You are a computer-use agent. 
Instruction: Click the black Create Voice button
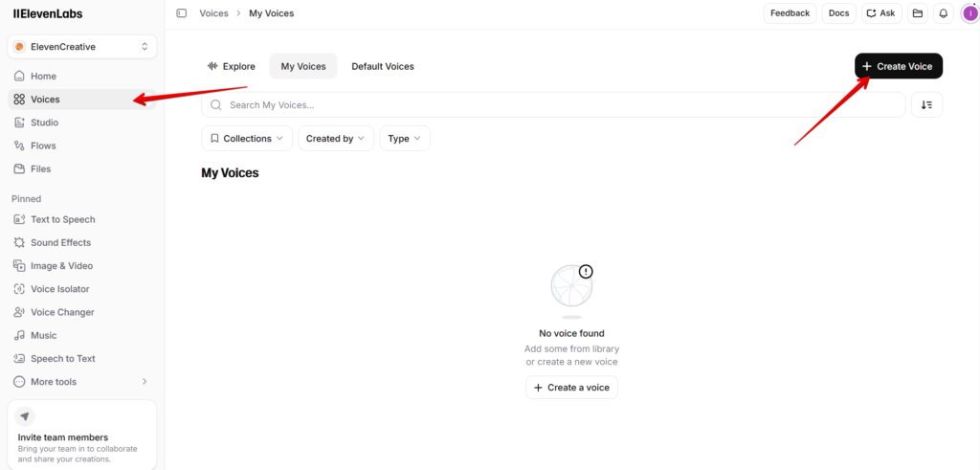898,66
